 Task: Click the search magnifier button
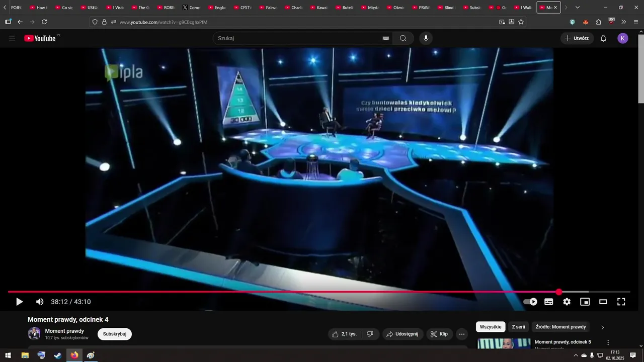pos(403,38)
